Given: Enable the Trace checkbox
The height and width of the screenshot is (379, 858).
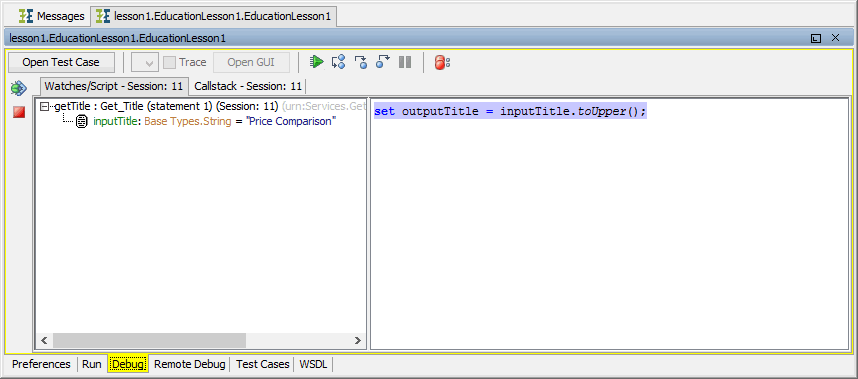Looking at the screenshot, I should click(x=170, y=62).
